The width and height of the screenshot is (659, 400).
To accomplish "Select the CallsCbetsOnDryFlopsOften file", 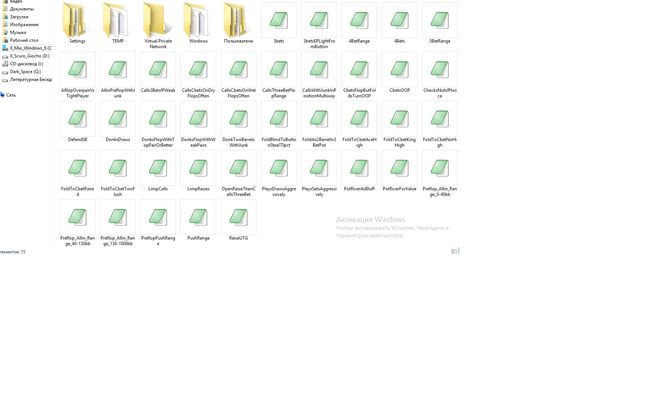I will click(198, 75).
